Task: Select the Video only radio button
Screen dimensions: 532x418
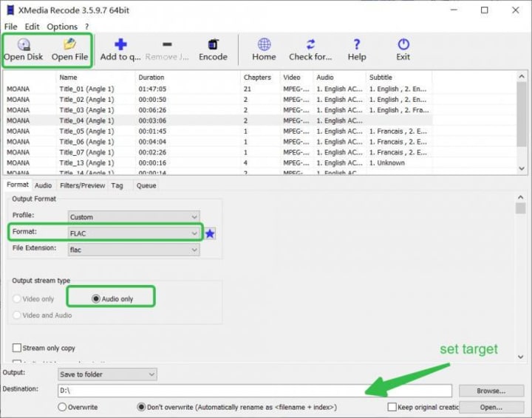Action: (x=16, y=298)
